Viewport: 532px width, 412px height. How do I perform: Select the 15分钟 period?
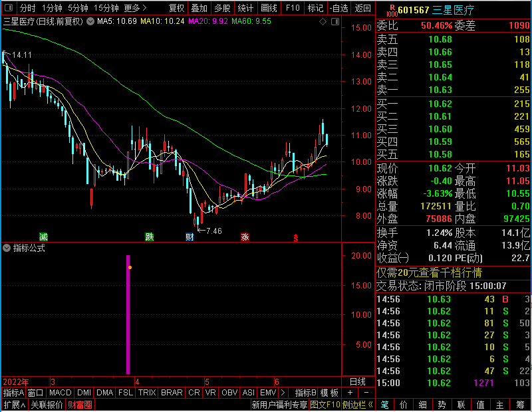click(106, 8)
